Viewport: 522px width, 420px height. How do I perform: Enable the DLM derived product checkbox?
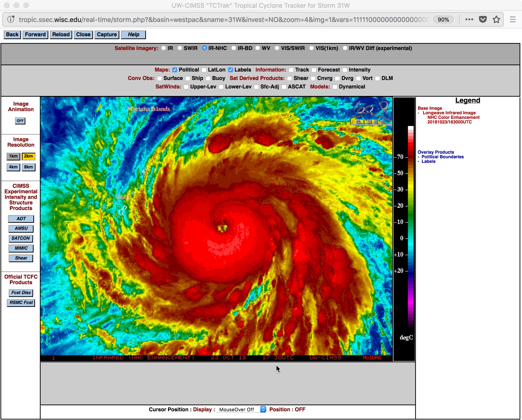(377, 79)
